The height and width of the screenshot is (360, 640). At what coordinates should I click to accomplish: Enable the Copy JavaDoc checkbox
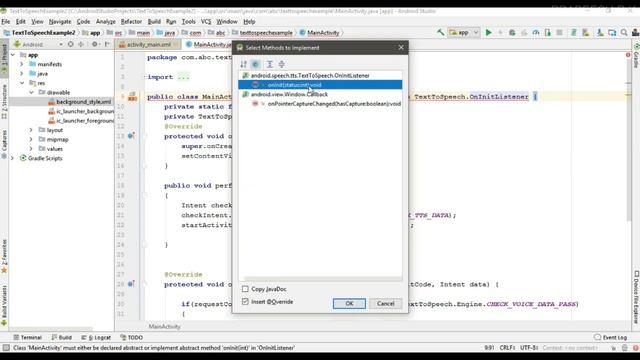pyautogui.click(x=245, y=289)
